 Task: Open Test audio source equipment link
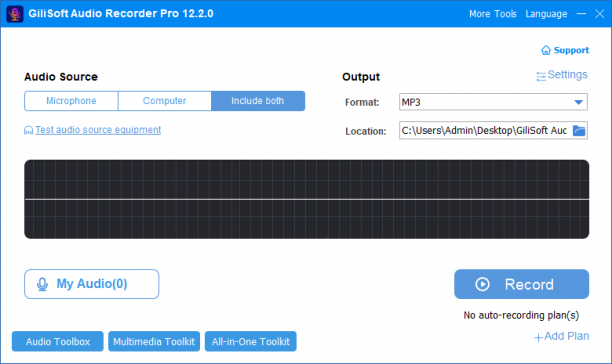[98, 130]
